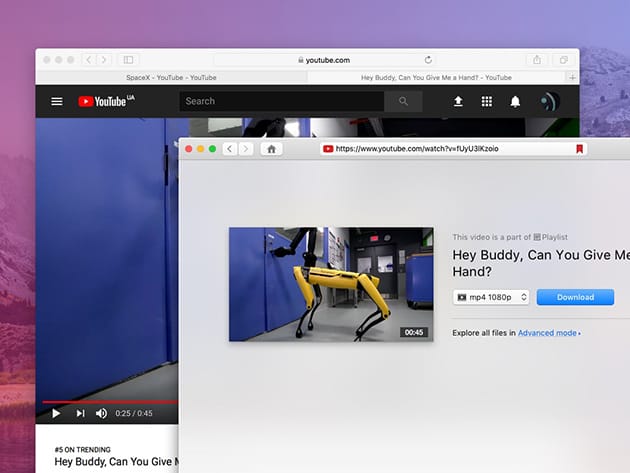The image size is (630, 473).
Task: Skip to the next video
Action: coord(80,413)
